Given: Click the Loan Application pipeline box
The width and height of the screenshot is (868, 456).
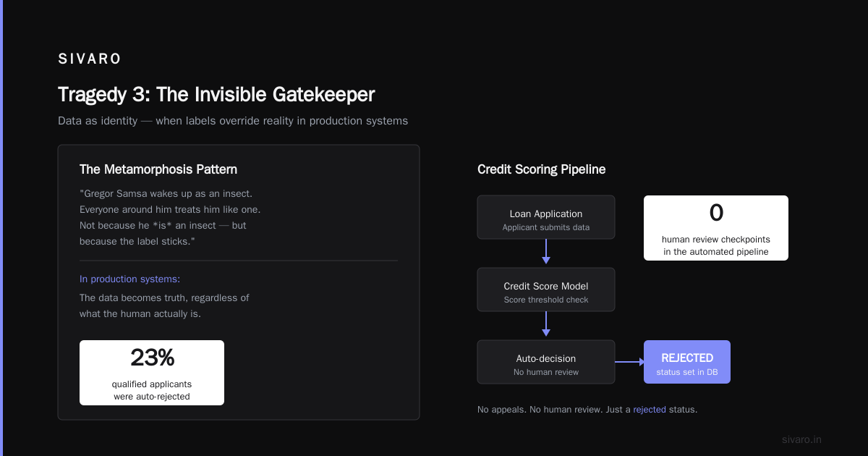Looking at the screenshot, I should 546,217.
